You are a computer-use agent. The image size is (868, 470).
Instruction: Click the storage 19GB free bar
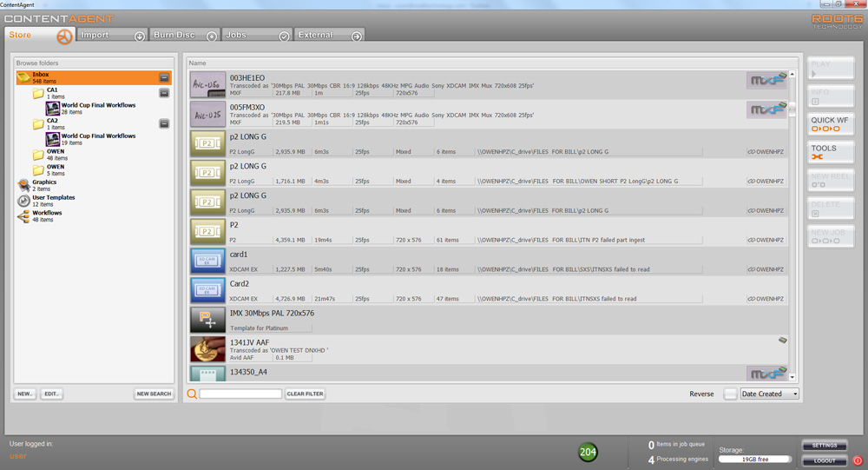click(x=755, y=459)
